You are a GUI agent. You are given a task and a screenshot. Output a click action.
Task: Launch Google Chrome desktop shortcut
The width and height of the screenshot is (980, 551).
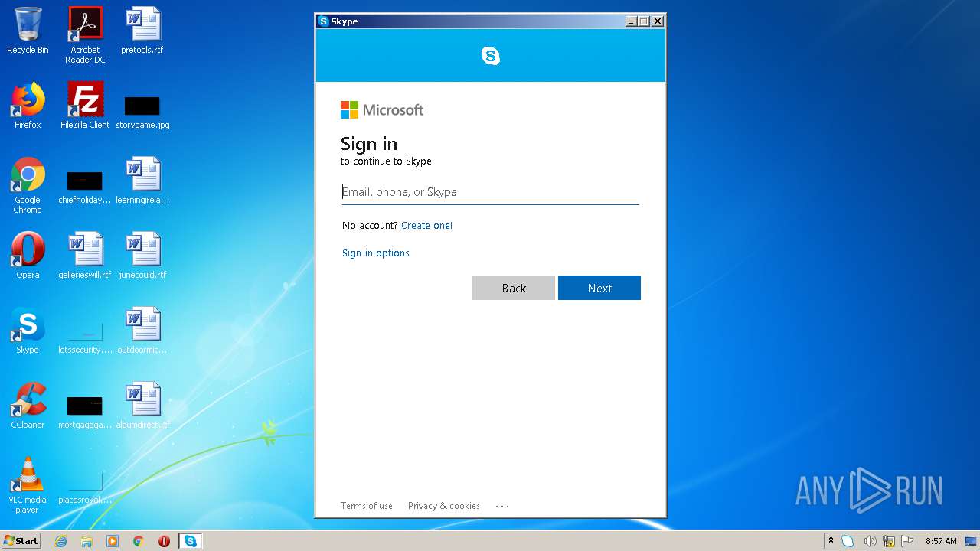tap(28, 185)
